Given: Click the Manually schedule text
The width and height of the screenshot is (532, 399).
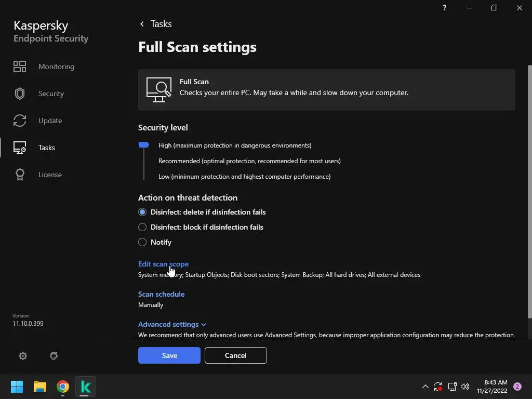Looking at the screenshot, I should (151, 304).
